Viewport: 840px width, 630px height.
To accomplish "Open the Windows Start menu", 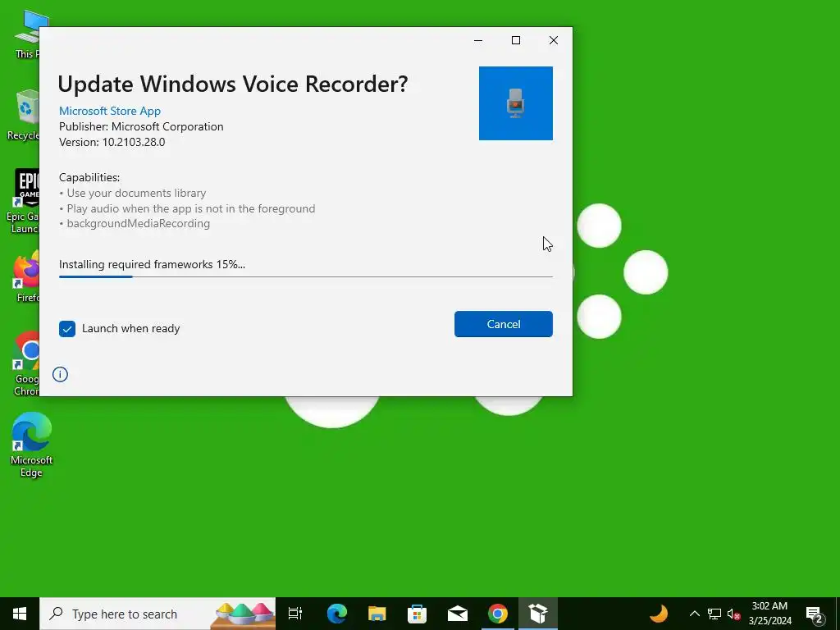I will pyautogui.click(x=20, y=614).
